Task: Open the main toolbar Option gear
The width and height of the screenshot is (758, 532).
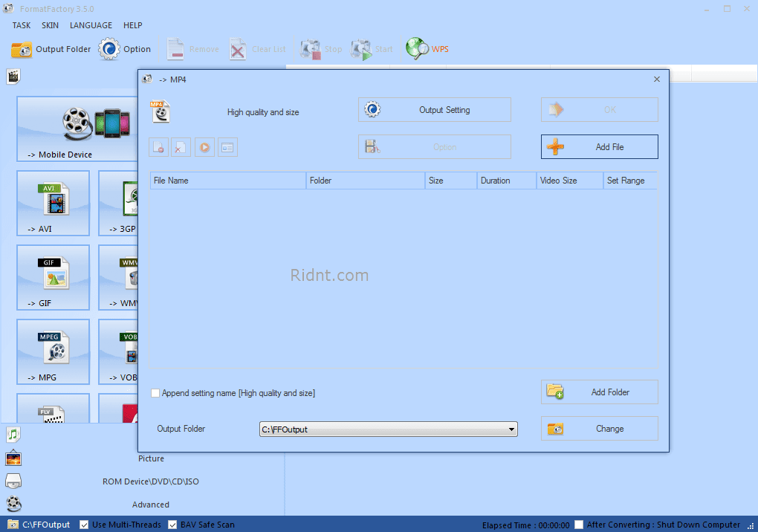Action: tap(109, 49)
